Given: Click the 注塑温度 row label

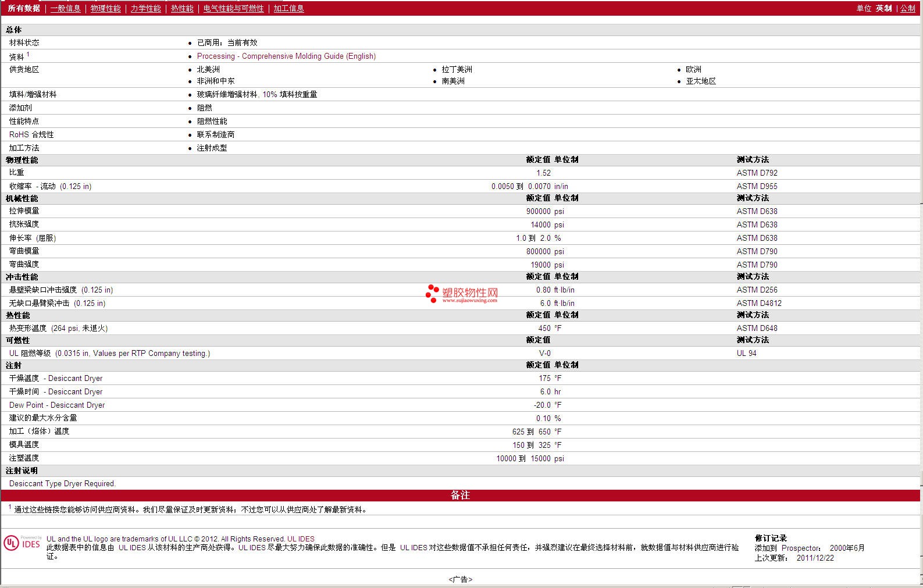Looking at the screenshot, I should (24, 458).
